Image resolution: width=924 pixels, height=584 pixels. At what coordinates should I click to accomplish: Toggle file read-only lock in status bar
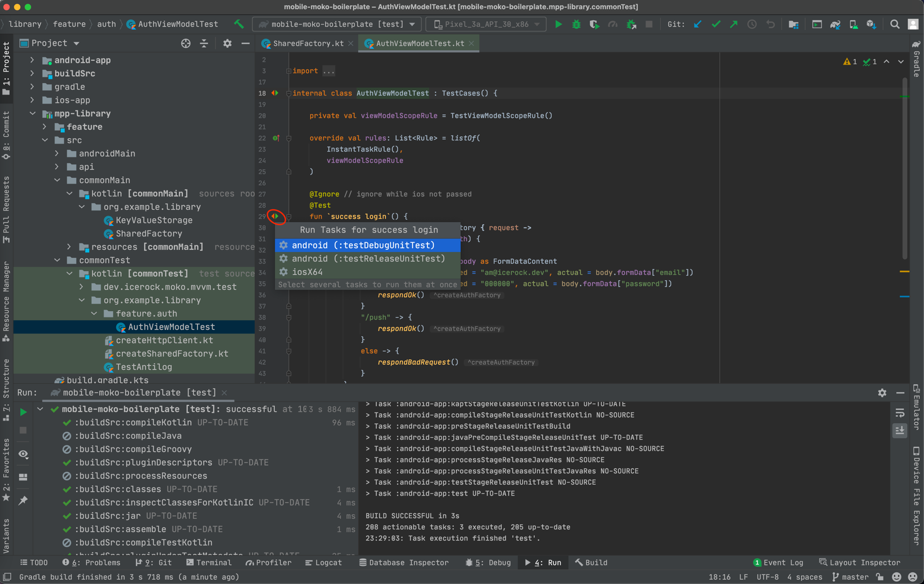(x=880, y=577)
